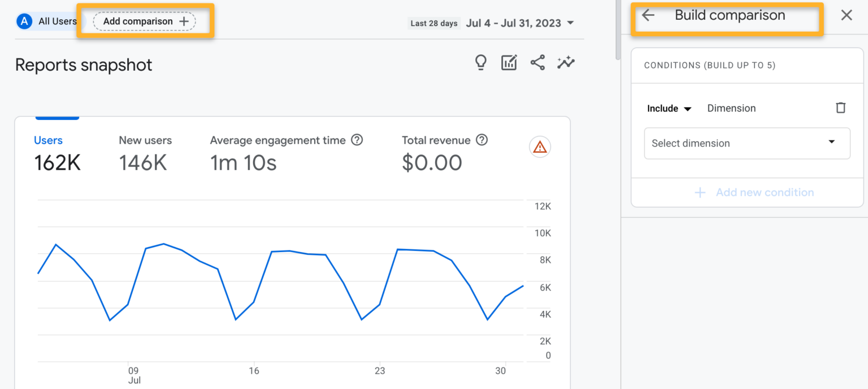Share the Reports snapshot

click(x=537, y=62)
